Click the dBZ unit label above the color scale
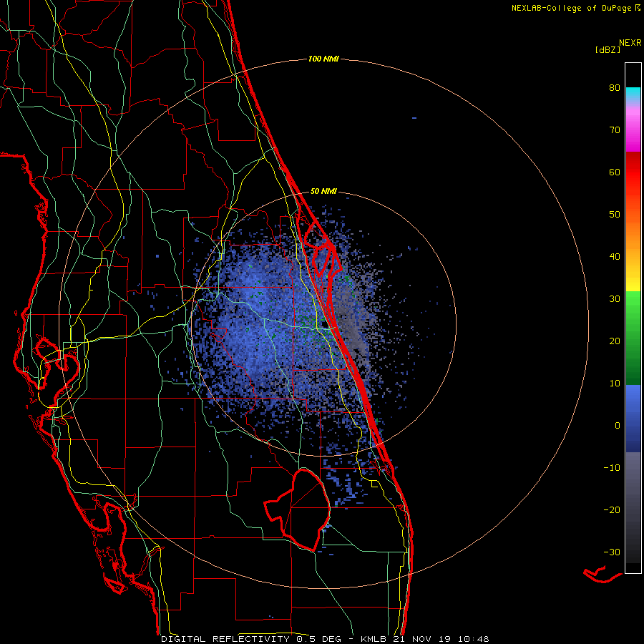The height and width of the screenshot is (644, 644). click(608, 49)
